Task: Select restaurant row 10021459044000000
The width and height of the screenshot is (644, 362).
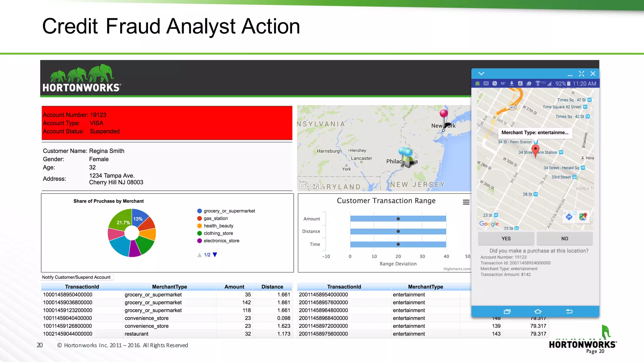Action: tap(167, 334)
